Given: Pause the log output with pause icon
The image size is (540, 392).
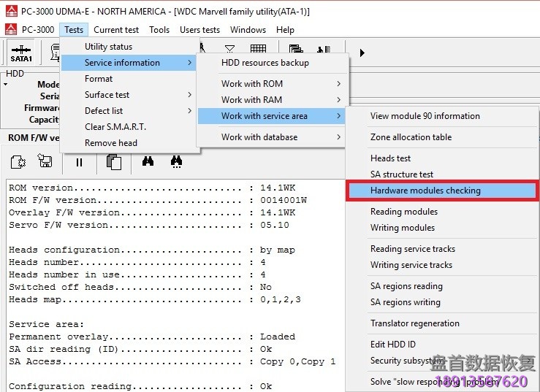Looking at the screenshot, I should 79,162.
